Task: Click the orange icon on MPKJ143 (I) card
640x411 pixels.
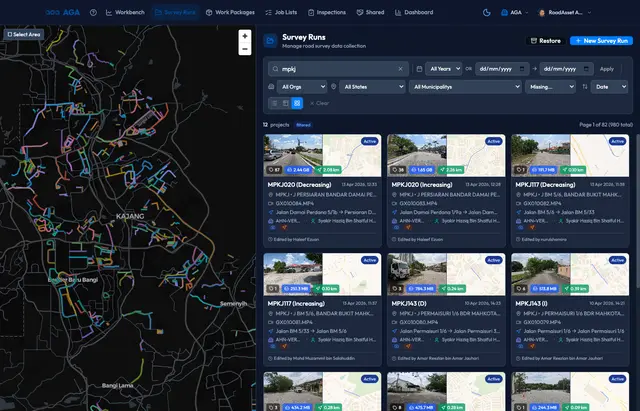Action: pos(532,346)
